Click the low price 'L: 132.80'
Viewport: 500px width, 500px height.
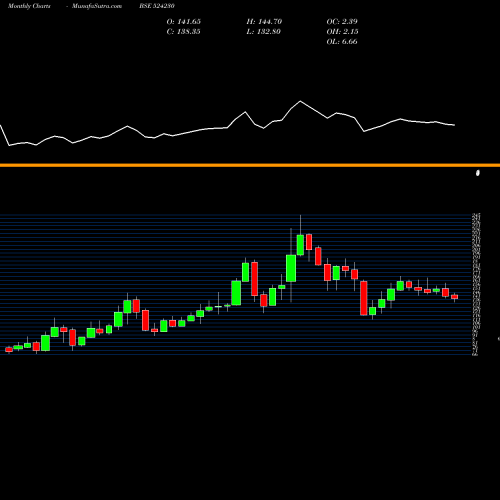click(263, 32)
